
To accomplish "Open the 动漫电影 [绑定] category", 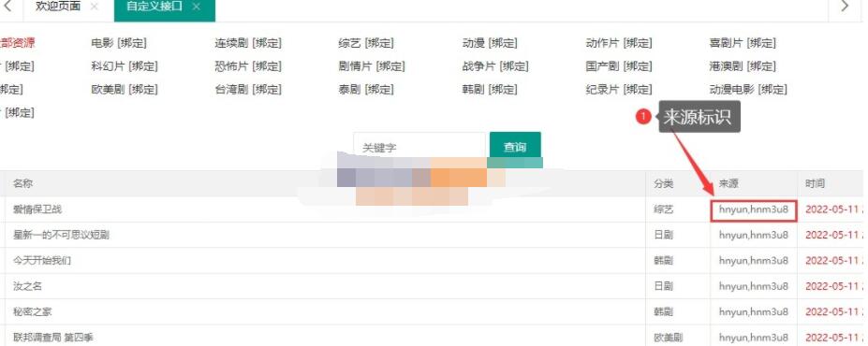I will (x=748, y=89).
